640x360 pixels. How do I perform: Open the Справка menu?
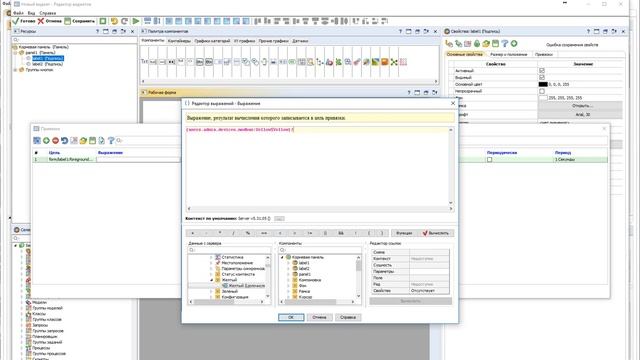47,13
